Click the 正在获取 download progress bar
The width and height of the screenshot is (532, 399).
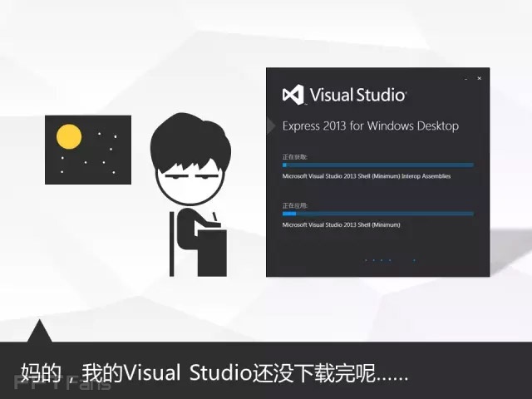[377, 165]
